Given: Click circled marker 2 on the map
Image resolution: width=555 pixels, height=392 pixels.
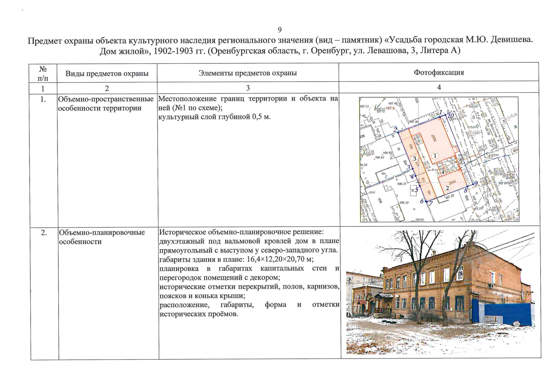Looking at the screenshot, I should 447,188.
